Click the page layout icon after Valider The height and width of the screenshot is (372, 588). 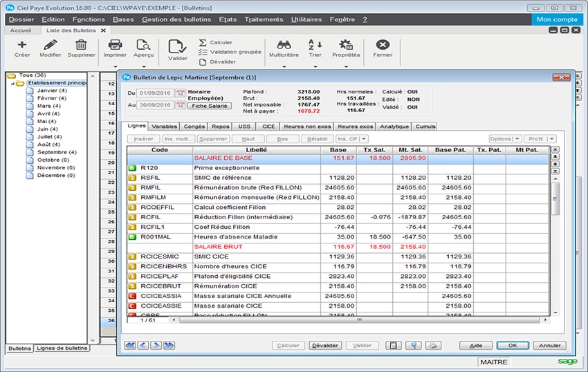(x=394, y=345)
